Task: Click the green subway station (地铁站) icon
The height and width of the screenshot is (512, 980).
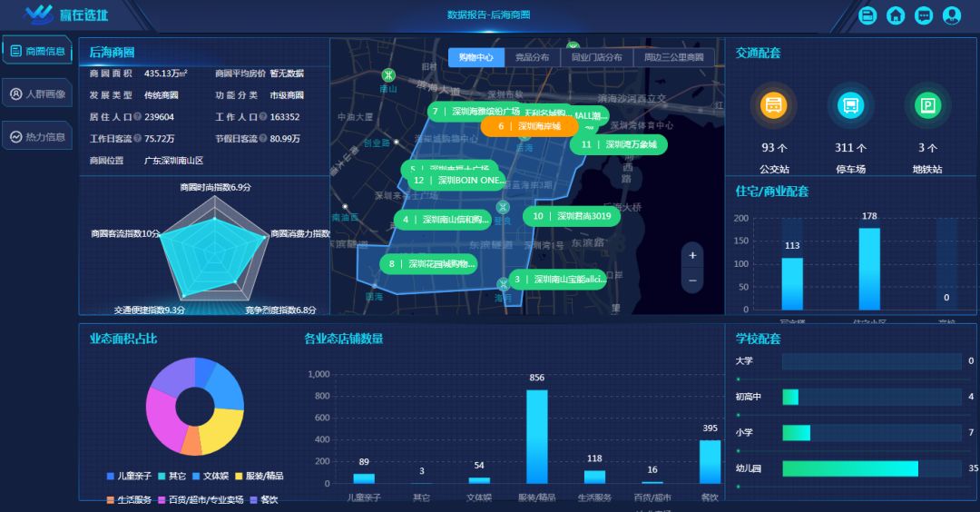Action: (927, 106)
